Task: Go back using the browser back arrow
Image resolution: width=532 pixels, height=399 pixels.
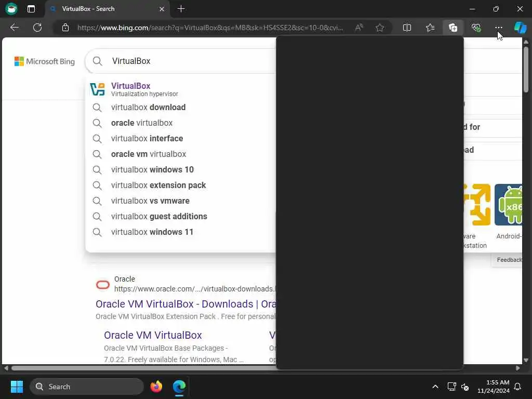Action: pos(14,28)
